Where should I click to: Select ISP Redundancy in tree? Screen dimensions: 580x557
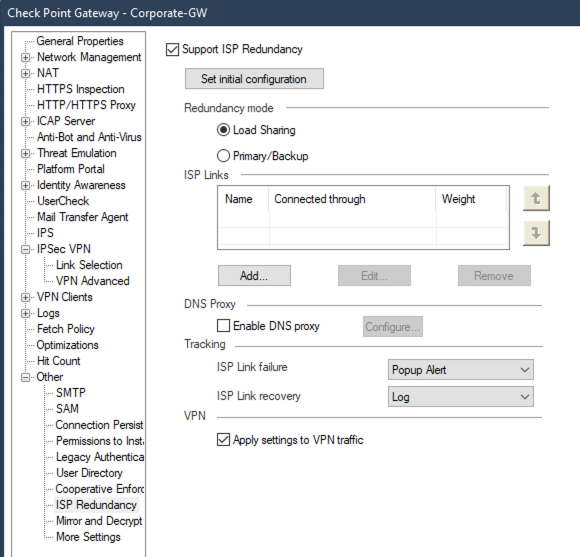coord(96,505)
